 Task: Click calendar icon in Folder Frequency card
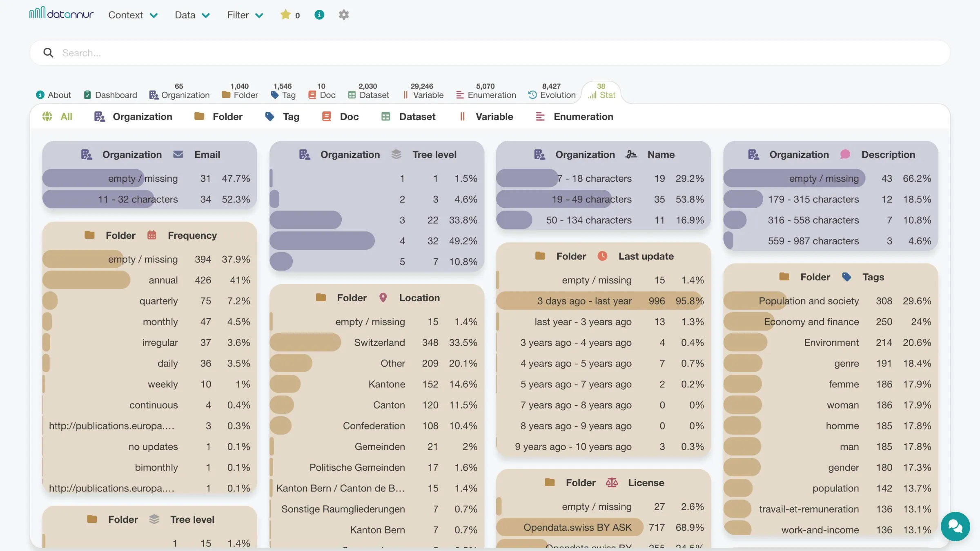coord(151,236)
